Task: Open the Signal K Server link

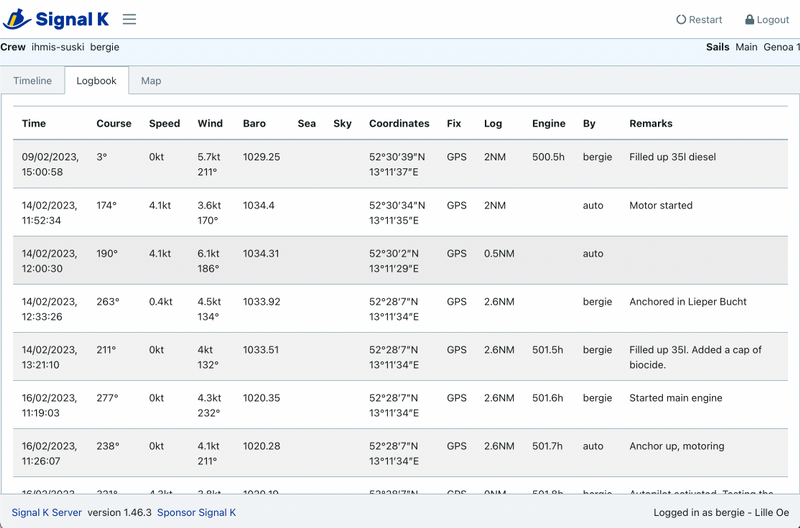Action: click(x=46, y=512)
